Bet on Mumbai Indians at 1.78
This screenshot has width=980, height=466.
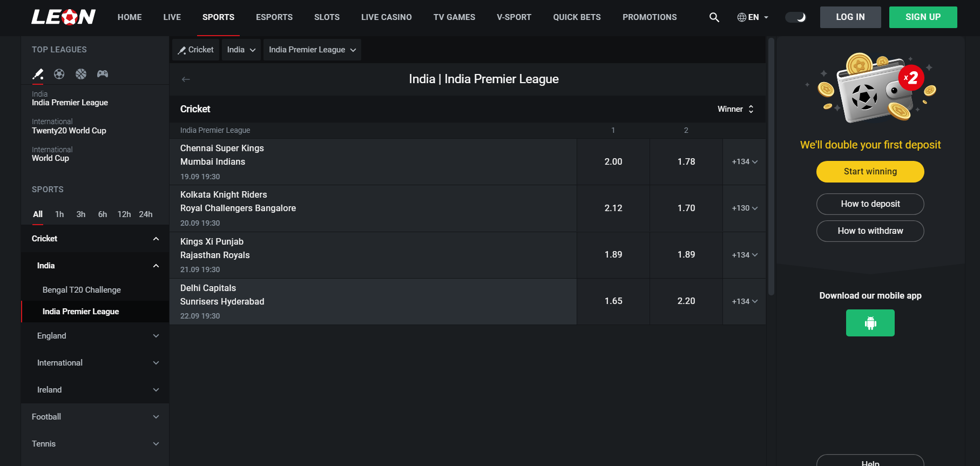pos(686,162)
